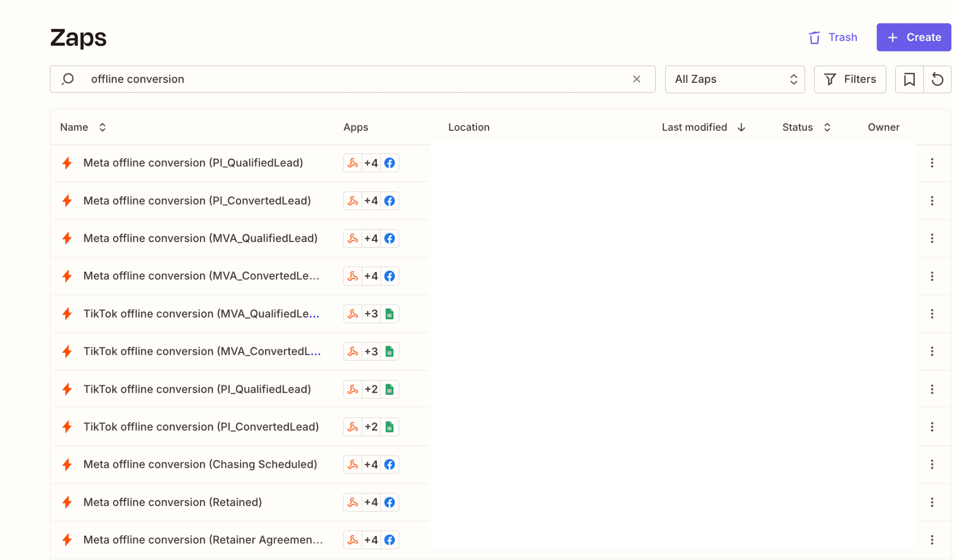Screen dimensions: 954x560
Task: Open the three-dot menu on Meta offline conversion (MVA_QualifiedLead)
Action: pos(932,238)
